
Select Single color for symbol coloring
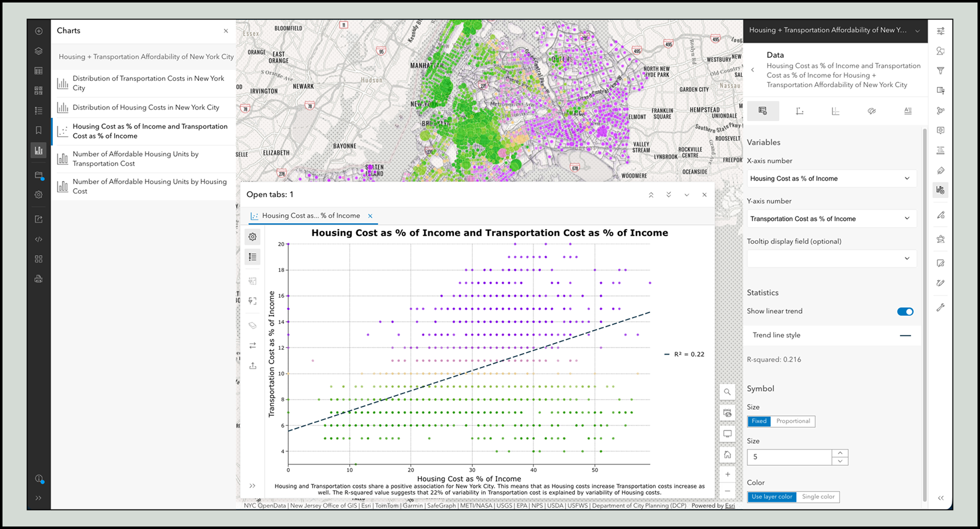point(818,497)
